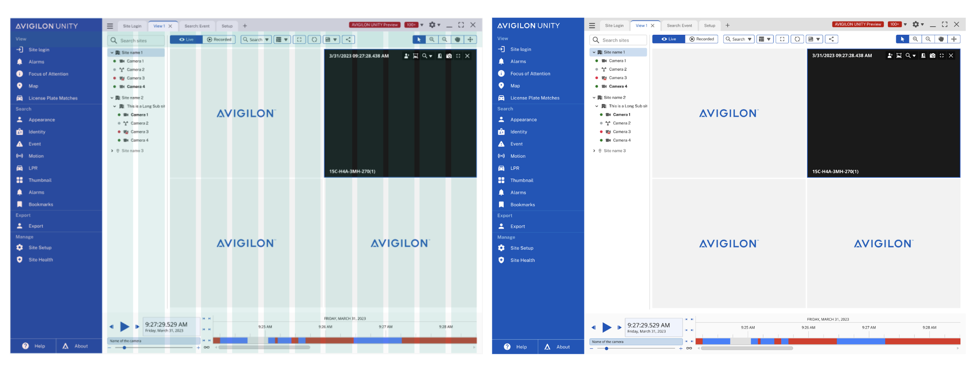Click the play button in right window

[x=606, y=327]
